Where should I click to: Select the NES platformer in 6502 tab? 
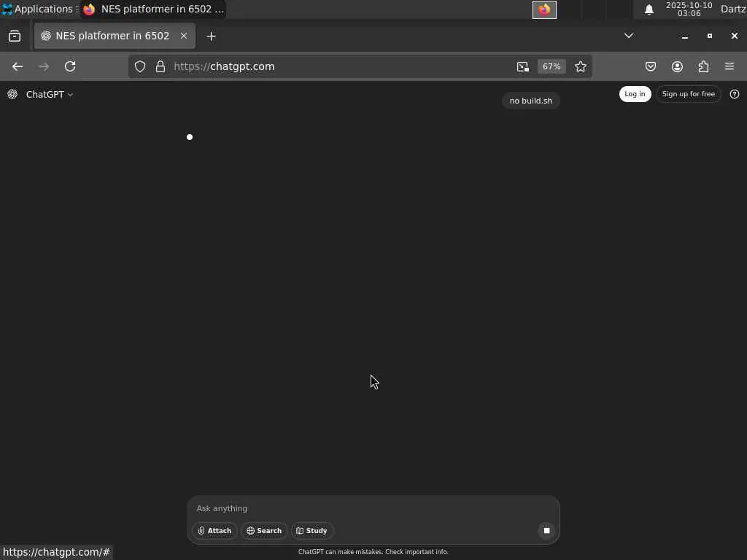115,36
